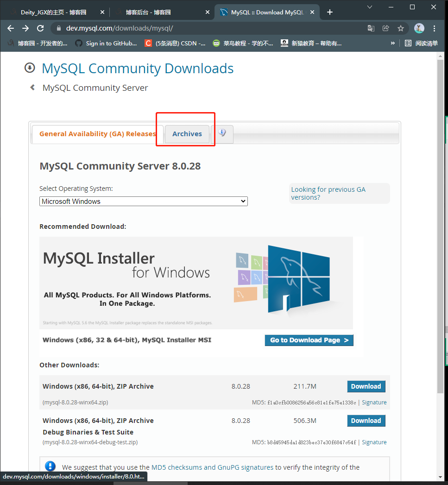
Task: Click the MySQL Installer for Windows banner
Action: tap(196, 283)
